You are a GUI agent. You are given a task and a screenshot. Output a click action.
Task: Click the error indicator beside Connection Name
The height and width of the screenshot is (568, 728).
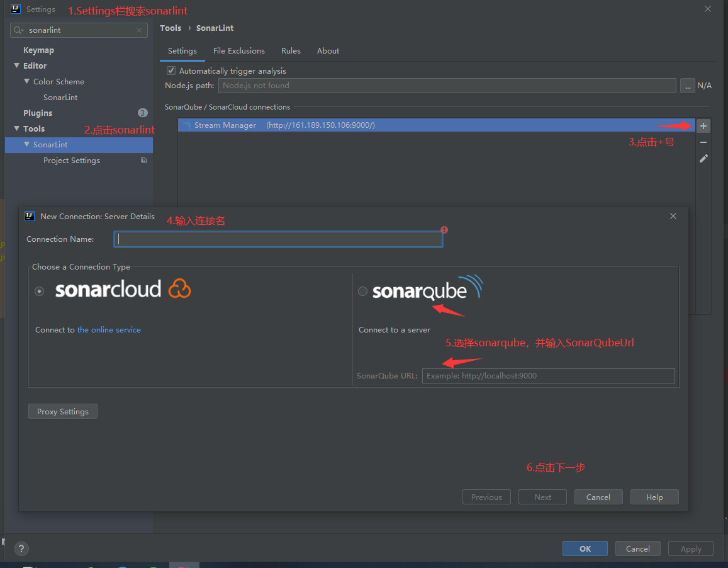[x=444, y=230]
